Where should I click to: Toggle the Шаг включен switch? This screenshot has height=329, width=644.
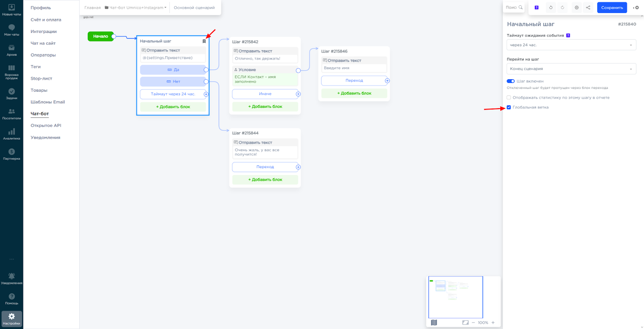511,81
